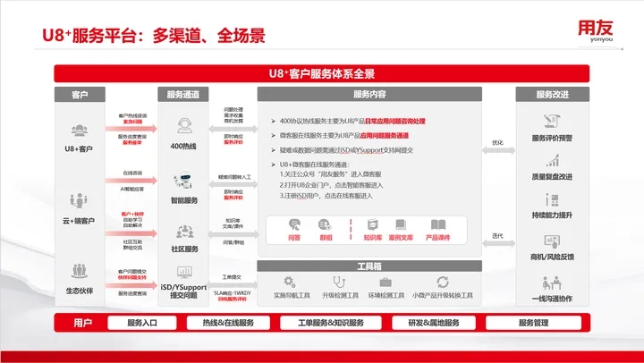
Task: Click the 社区互助 label
Action: 132,242
